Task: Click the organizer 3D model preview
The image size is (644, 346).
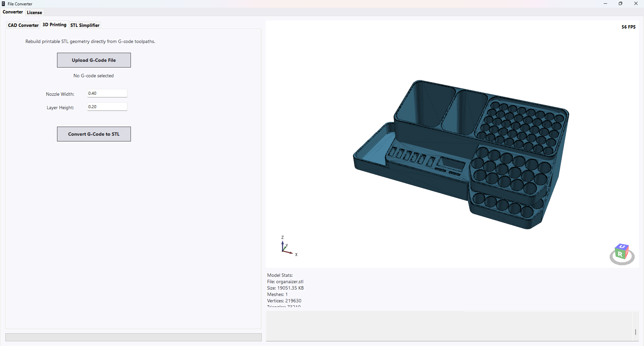Action: click(x=461, y=155)
